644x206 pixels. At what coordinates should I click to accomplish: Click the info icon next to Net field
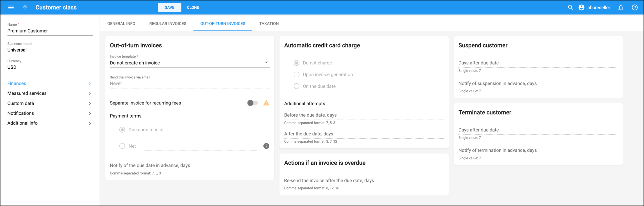[266, 146]
